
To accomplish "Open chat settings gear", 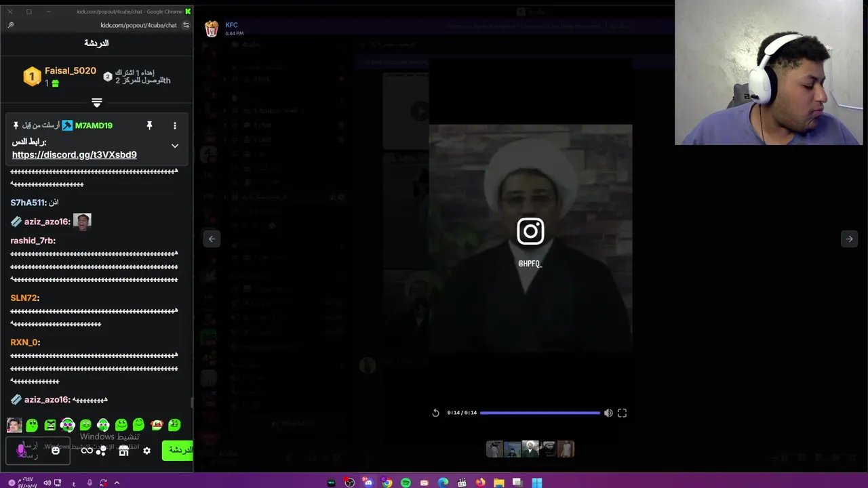I will (146, 451).
